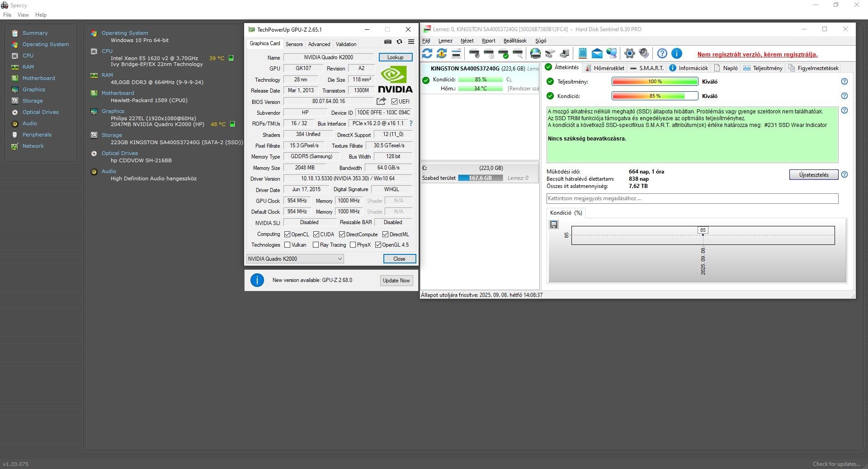Click the disk with clock toolbar icon
Image resolution: width=868 pixels, height=469 pixels.
489,54
